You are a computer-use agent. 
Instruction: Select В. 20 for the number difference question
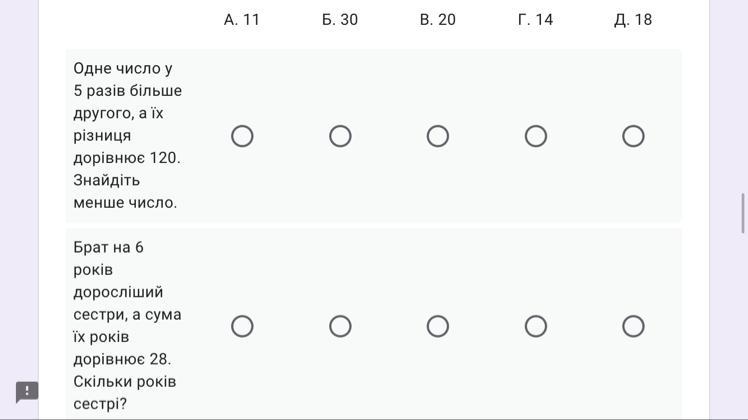(x=437, y=136)
